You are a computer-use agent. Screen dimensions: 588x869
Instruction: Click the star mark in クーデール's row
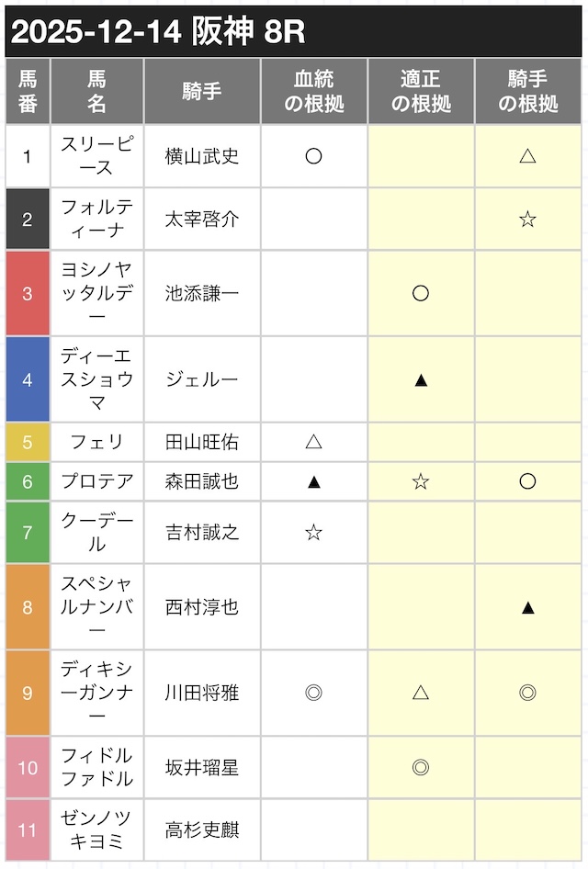313,532
